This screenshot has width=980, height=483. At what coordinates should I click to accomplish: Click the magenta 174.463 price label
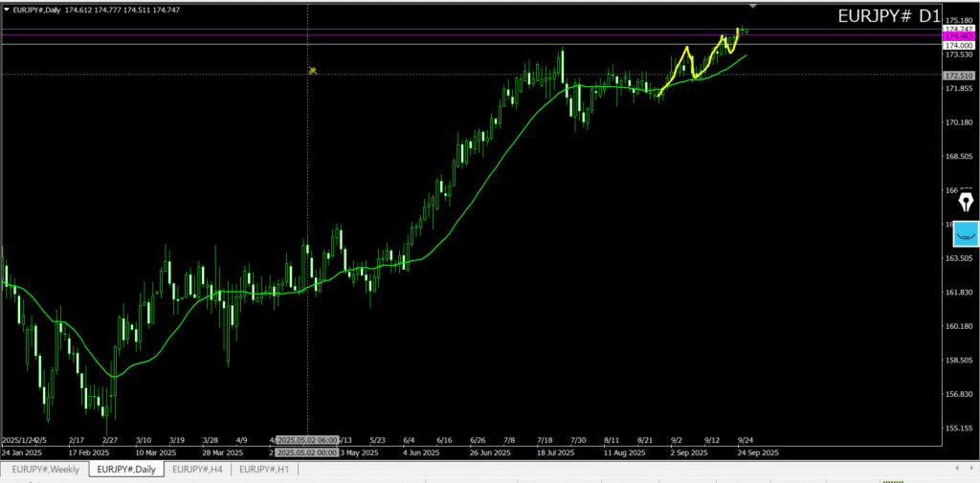click(x=958, y=36)
